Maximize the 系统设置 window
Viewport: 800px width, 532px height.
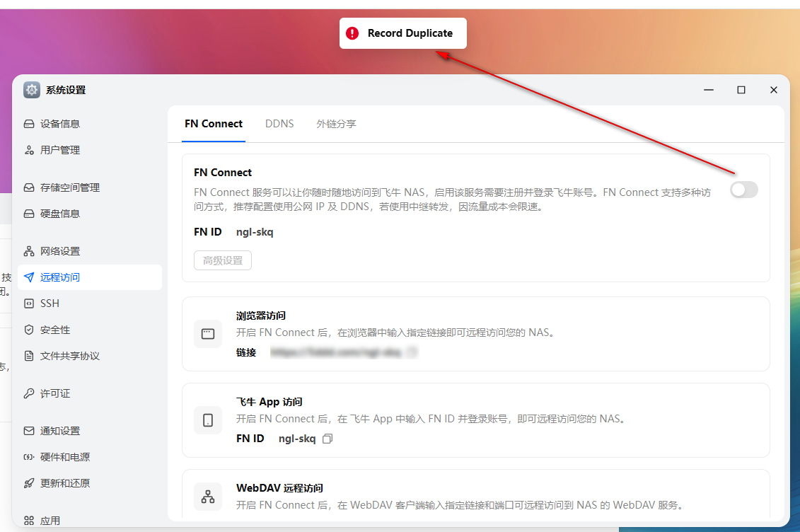point(741,90)
